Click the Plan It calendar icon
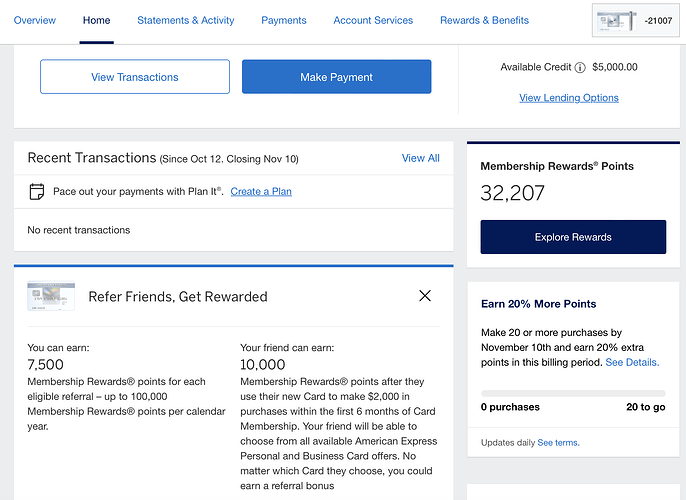Screen dimensions: 686x500 pyautogui.click(x=37, y=192)
